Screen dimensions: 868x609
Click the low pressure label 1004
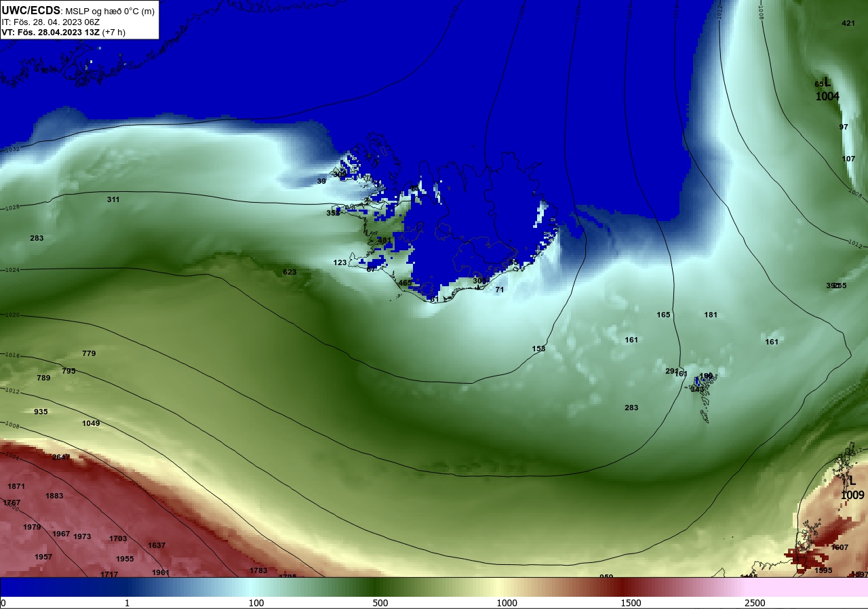pos(827,96)
